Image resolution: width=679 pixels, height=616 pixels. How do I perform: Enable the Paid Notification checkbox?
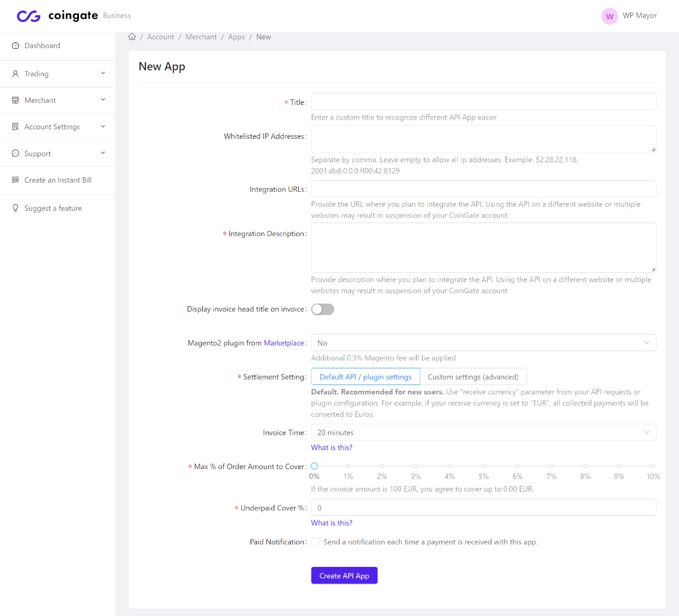tap(315, 542)
